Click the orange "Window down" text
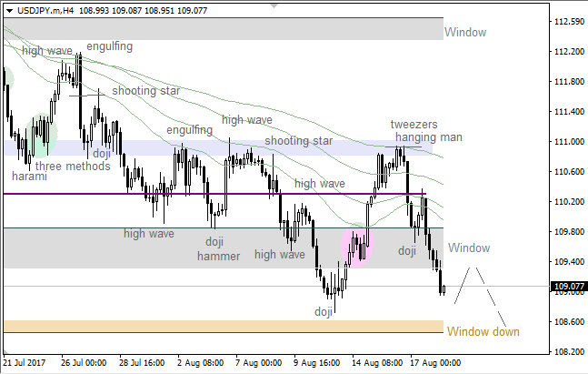This screenshot has width=588, height=374. (x=483, y=331)
